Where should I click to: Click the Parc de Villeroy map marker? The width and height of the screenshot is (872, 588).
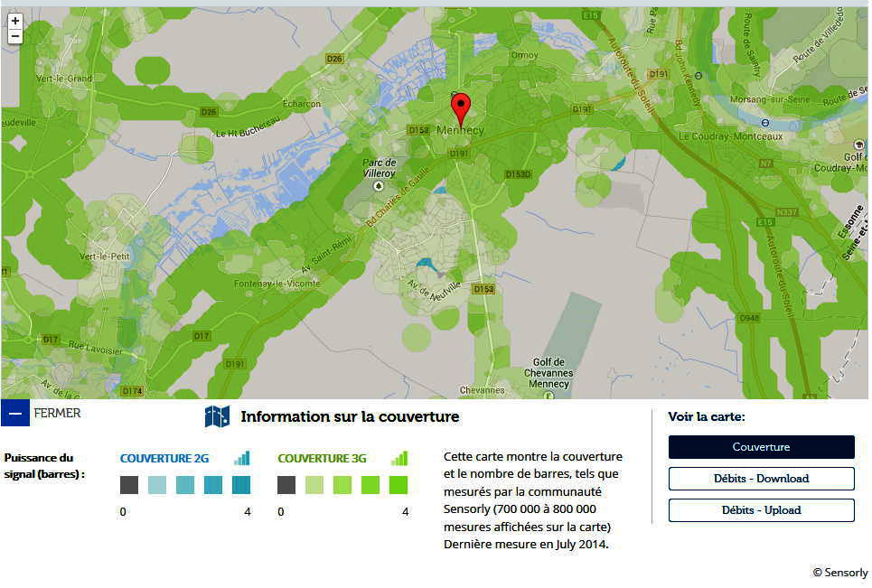pyautogui.click(x=379, y=185)
